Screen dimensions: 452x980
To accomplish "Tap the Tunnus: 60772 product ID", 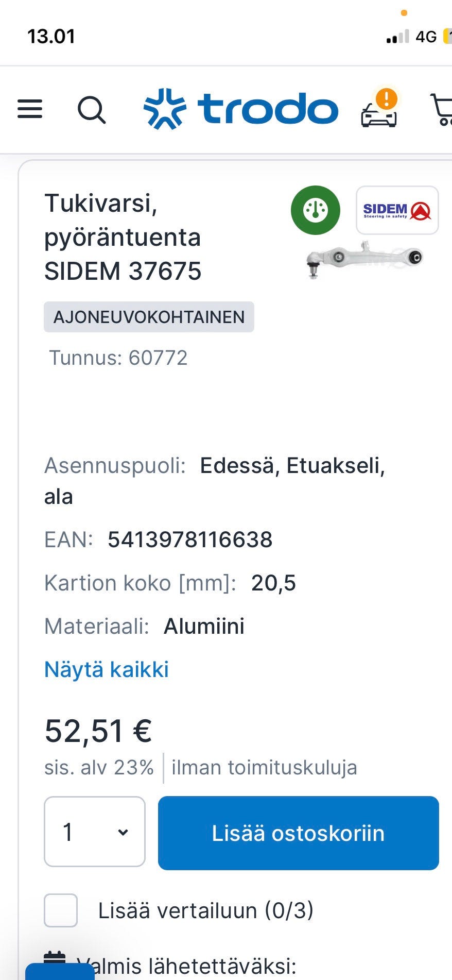I will pos(118,358).
